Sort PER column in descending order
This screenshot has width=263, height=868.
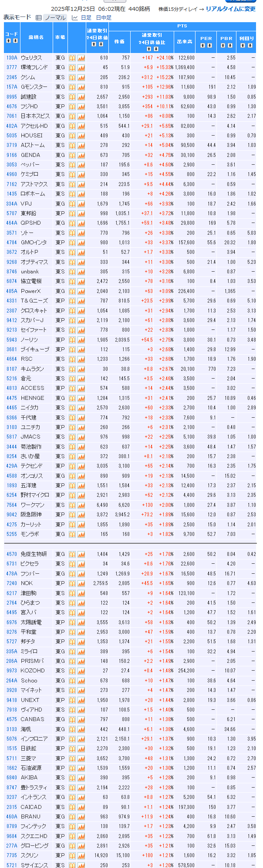[x=209, y=45]
